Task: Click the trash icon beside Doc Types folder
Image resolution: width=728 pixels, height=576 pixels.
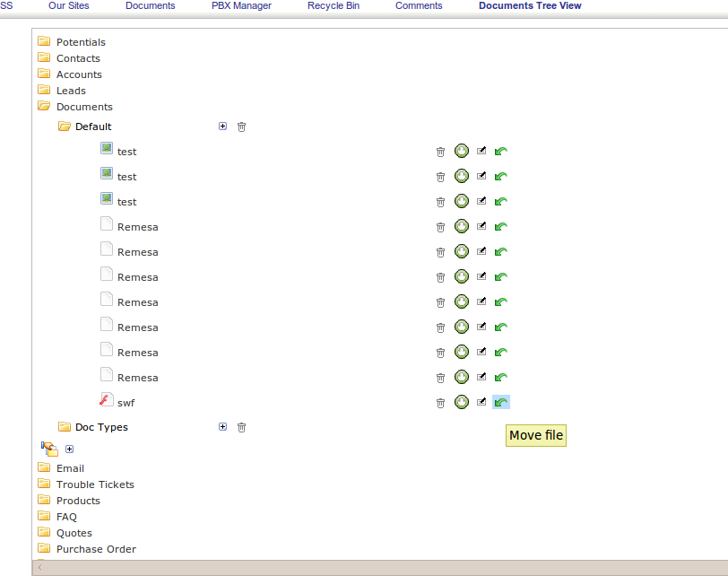Action: point(241,427)
